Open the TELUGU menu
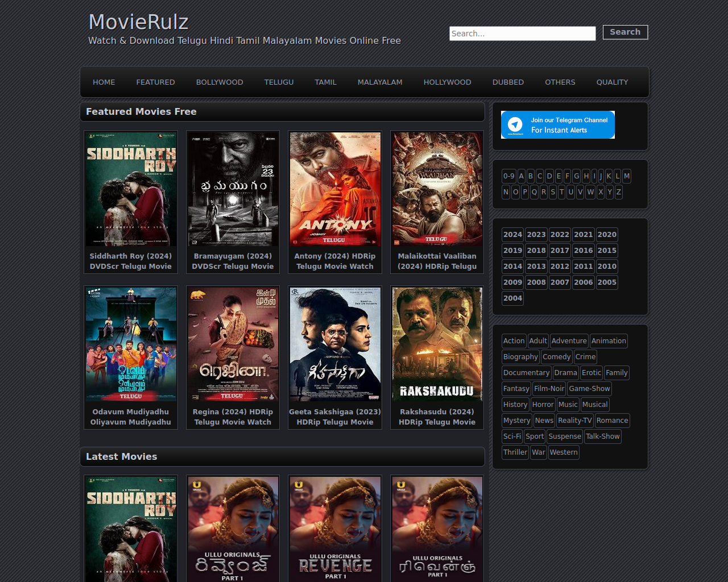 [279, 82]
